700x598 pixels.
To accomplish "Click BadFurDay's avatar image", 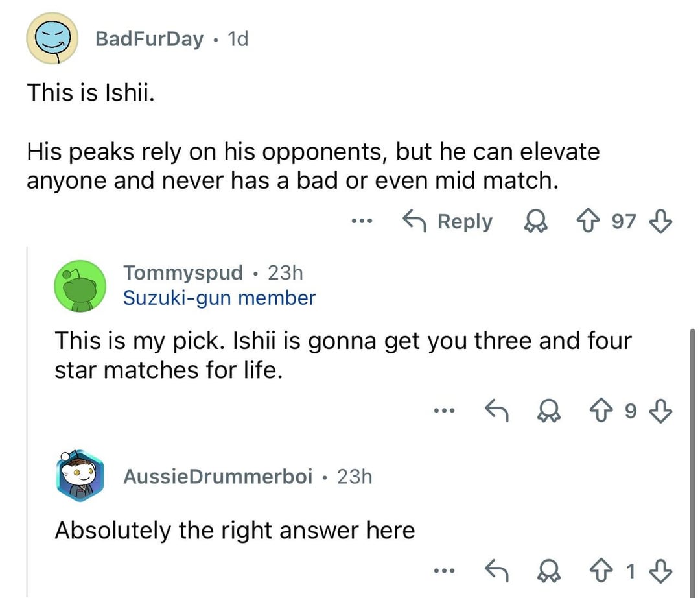I will [52, 39].
